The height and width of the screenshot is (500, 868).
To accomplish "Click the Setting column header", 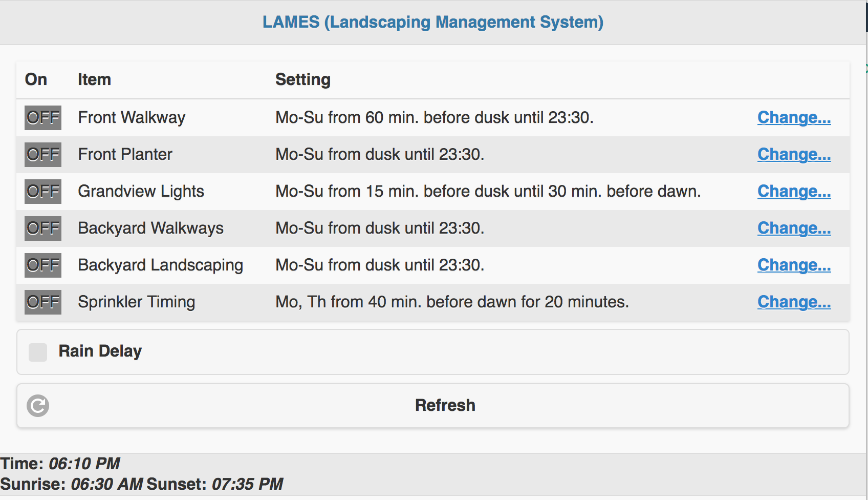I will pyautogui.click(x=303, y=79).
